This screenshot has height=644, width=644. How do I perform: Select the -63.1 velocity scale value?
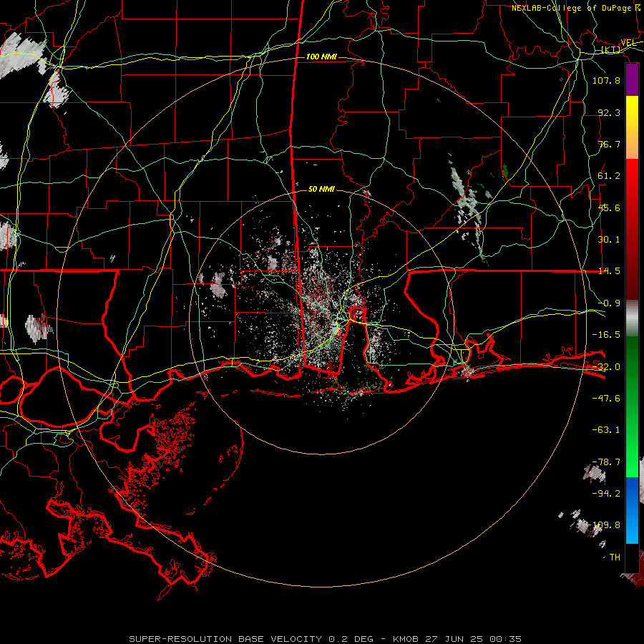click(x=606, y=430)
